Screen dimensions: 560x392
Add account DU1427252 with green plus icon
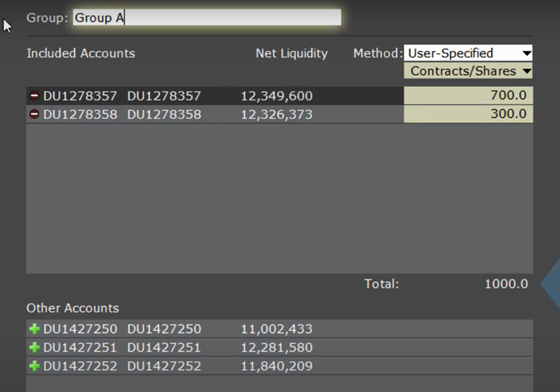(x=34, y=366)
